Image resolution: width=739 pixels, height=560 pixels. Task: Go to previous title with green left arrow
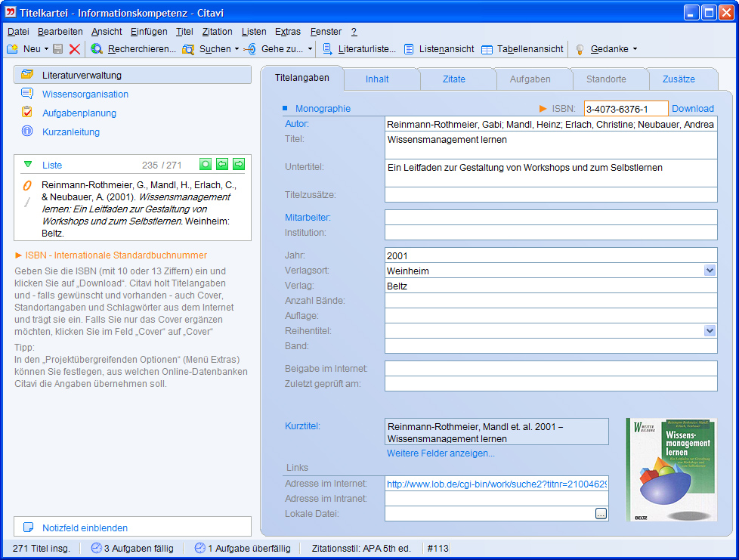(222, 165)
